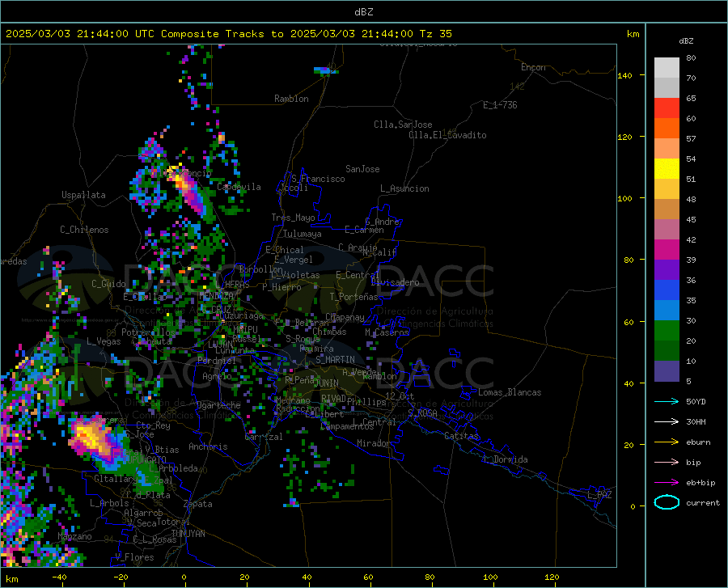The image size is (728, 588).
Task: Click the 'Uspallata' place label
Action: [x=83, y=195]
